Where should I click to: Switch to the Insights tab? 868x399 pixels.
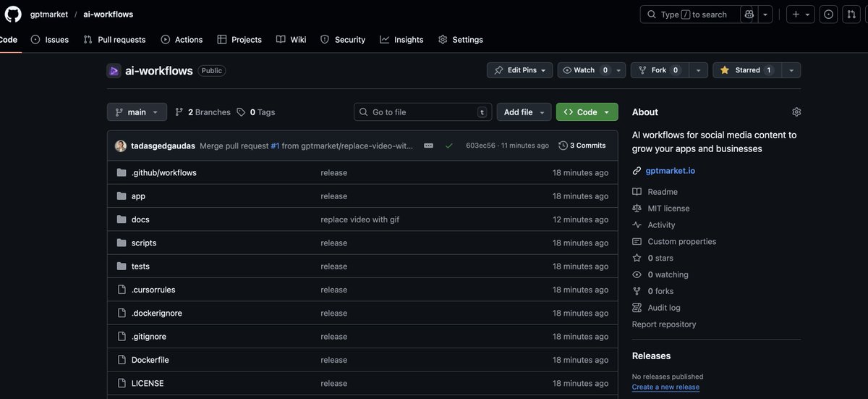(x=401, y=40)
